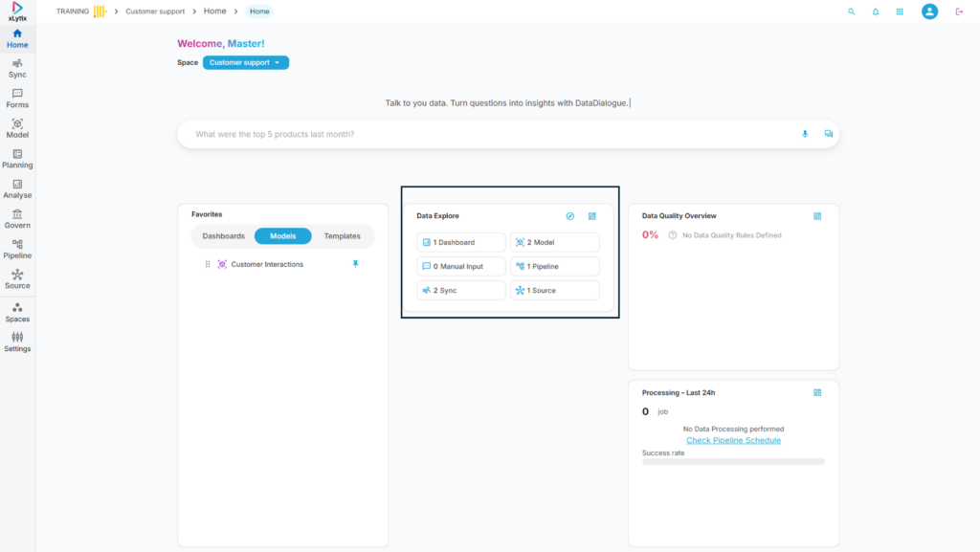Expand Processing Last 24h widget

[x=817, y=392]
